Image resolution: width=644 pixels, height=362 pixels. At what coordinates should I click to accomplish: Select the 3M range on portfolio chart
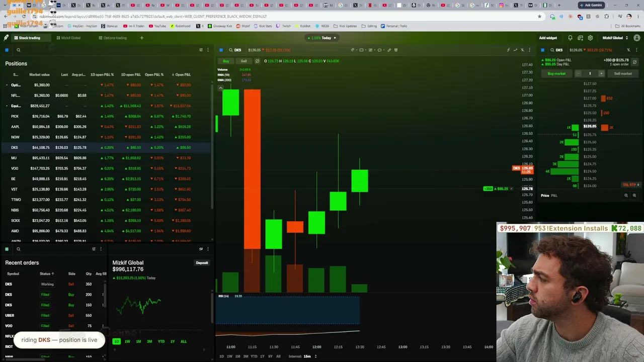[x=149, y=341]
